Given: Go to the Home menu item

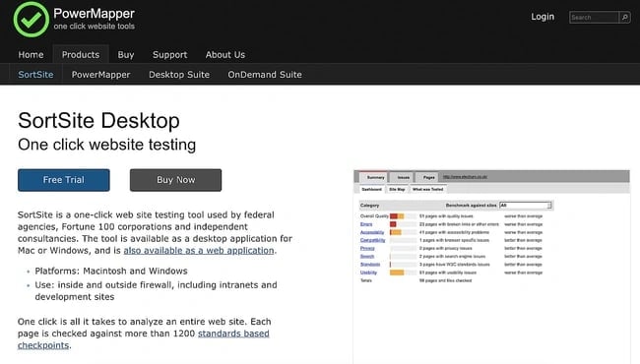Looking at the screenshot, I should (x=31, y=55).
